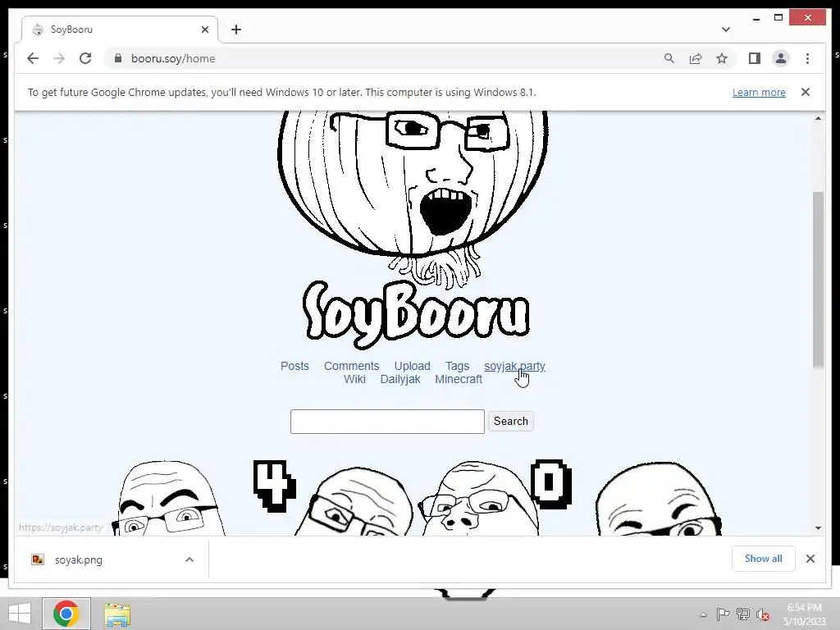Viewport: 840px width, 630px height.
Task: Bookmark this tab with the star
Action: [x=722, y=58]
